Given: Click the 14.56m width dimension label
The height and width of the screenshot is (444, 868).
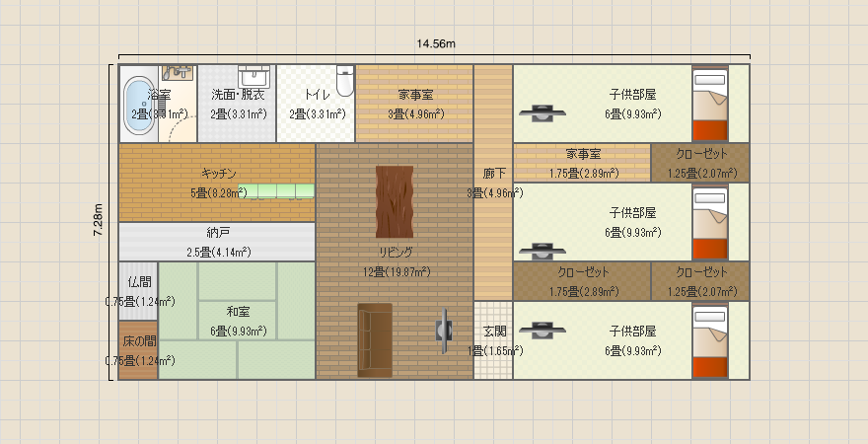Looking at the screenshot, I should [435, 43].
